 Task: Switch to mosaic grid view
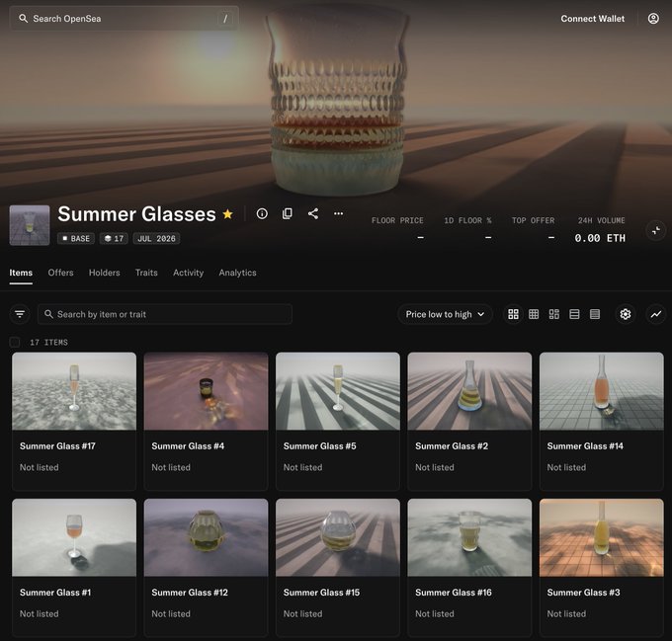pyautogui.click(x=553, y=314)
